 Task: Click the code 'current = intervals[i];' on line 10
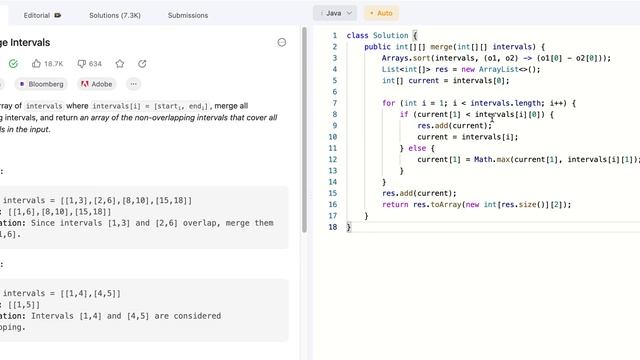coord(467,137)
